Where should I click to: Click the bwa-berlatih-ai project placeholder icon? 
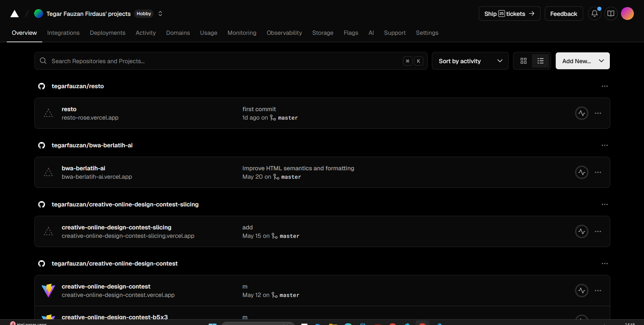(x=48, y=172)
